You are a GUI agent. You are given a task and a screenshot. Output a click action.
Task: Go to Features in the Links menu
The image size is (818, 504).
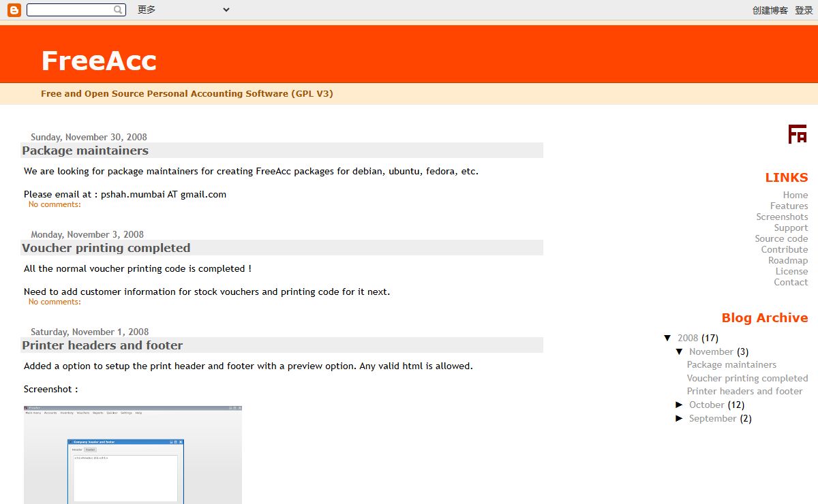(x=789, y=206)
